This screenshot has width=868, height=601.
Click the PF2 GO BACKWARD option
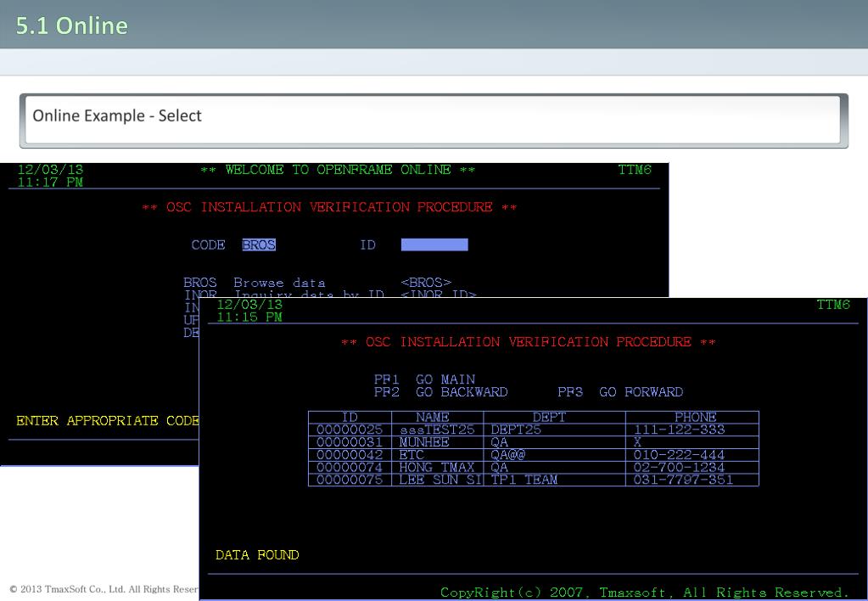(x=440, y=392)
